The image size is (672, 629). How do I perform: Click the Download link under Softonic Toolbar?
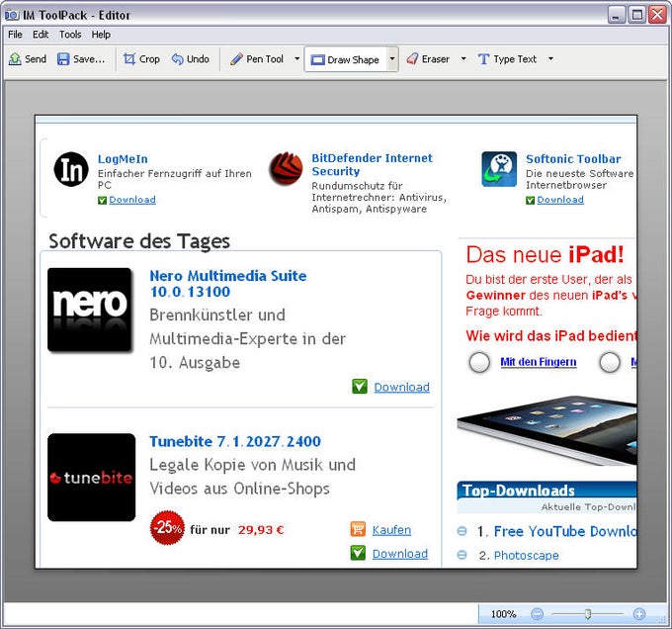[560, 200]
